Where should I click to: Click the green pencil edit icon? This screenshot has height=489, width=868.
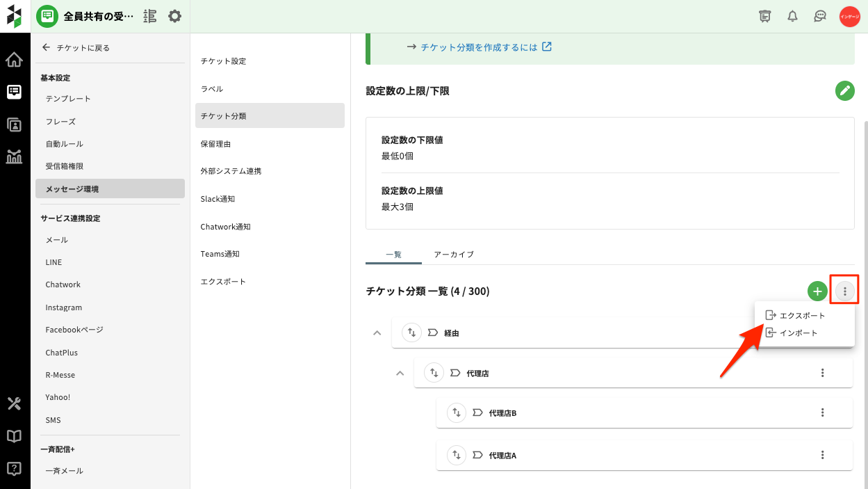pyautogui.click(x=844, y=90)
